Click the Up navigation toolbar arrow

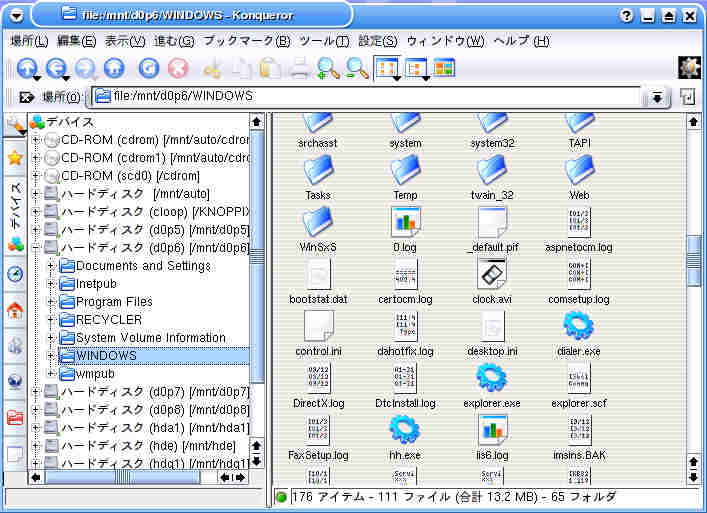pyautogui.click(x=27, y=69)
